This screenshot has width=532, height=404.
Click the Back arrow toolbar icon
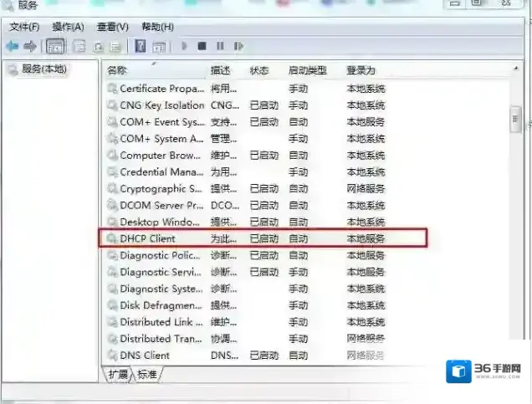[x=13, y=46]
